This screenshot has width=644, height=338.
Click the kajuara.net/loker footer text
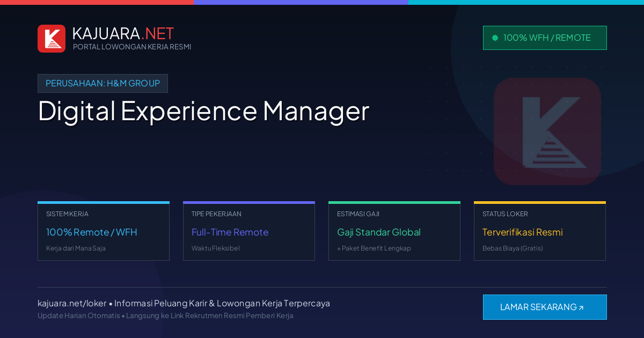point(72,303)
